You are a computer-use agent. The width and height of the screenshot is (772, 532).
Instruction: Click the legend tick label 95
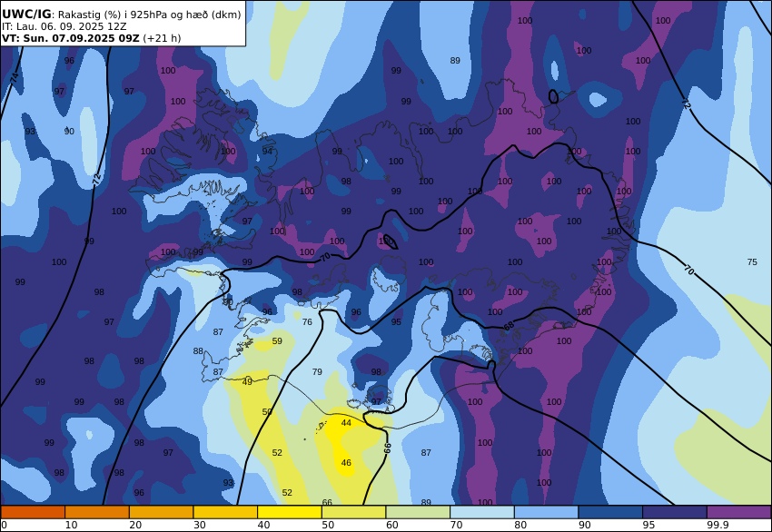(648, 525)
